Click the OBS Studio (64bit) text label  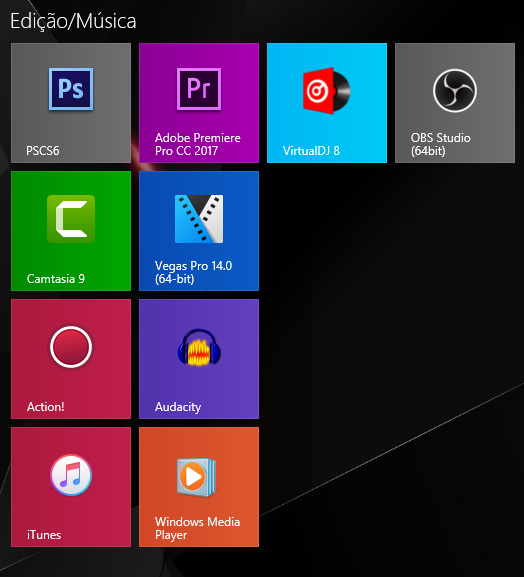coord(440,144)
